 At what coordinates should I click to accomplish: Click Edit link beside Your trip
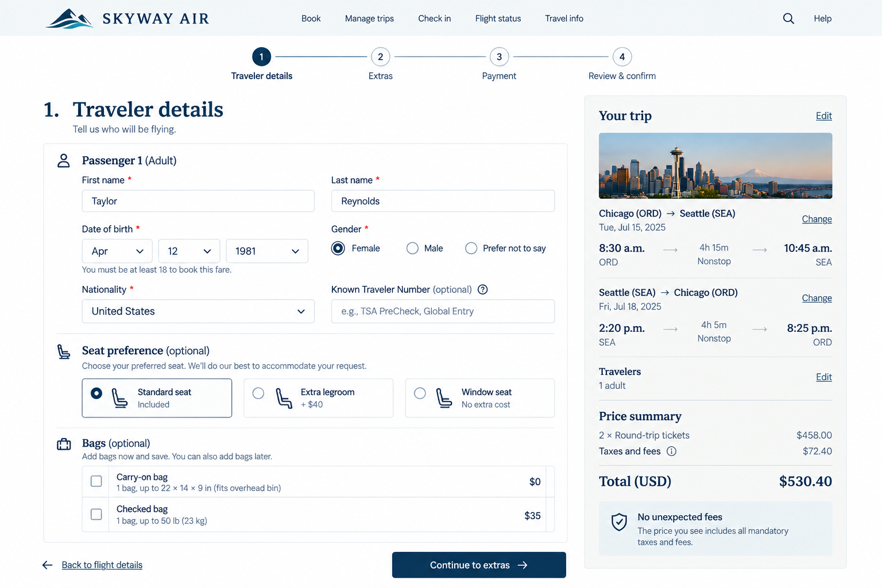pos(824,116)
